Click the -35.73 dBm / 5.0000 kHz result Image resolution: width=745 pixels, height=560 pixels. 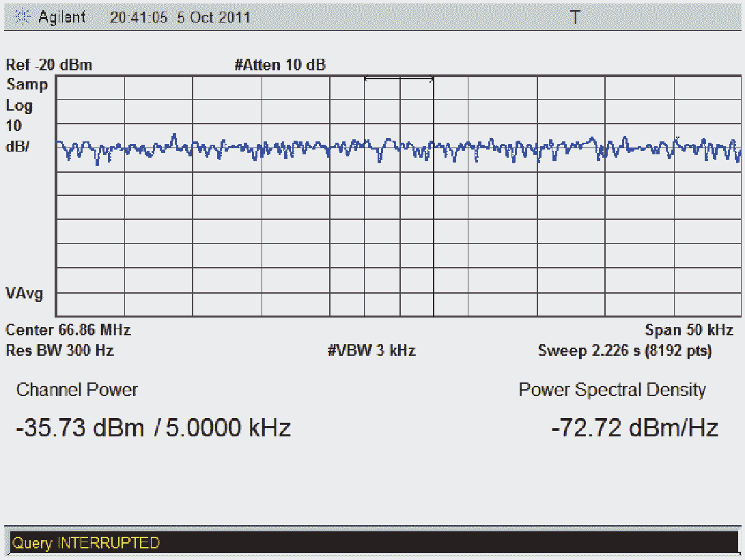[153, 428]
